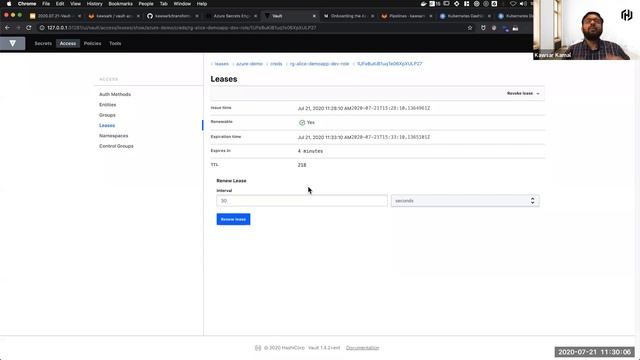Click the leases breadcrumb link
The width and height of the screenshot is (640, 360).
222,64
